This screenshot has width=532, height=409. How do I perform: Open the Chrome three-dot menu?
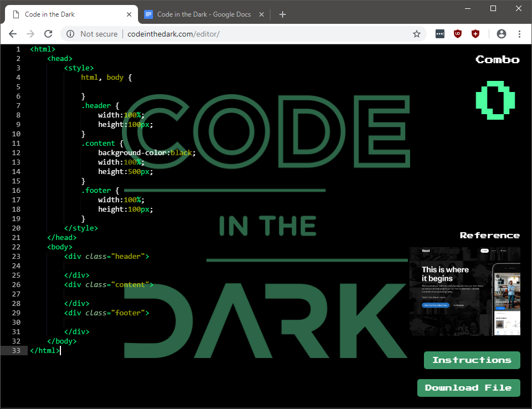point(519,34)
